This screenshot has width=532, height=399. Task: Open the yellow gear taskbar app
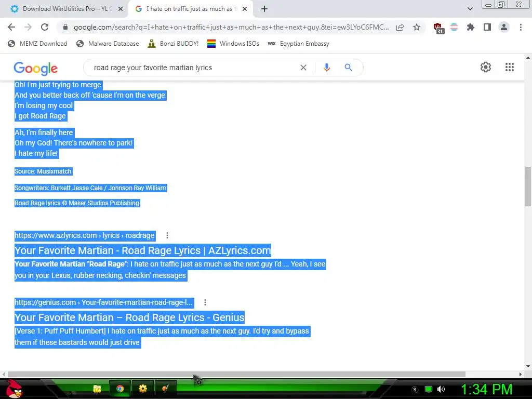(x=143, y=389)
